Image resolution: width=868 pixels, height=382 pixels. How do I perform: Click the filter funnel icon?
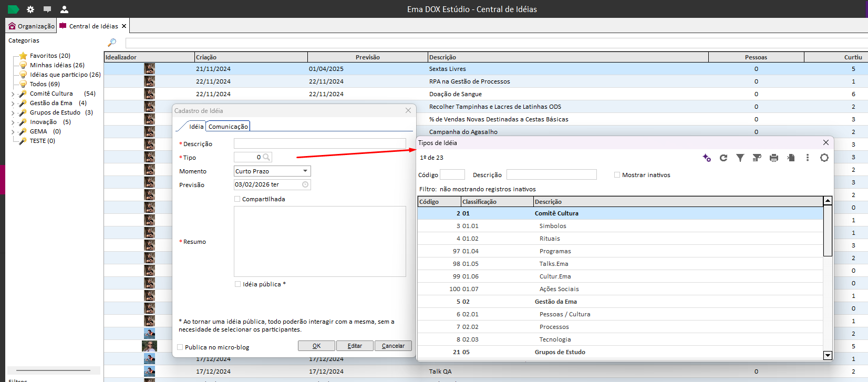tap(740, 158)
